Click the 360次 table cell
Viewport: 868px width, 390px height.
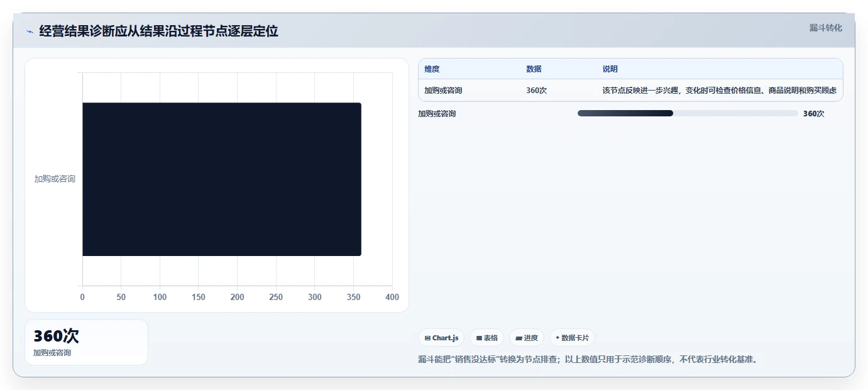pos(536,91)
